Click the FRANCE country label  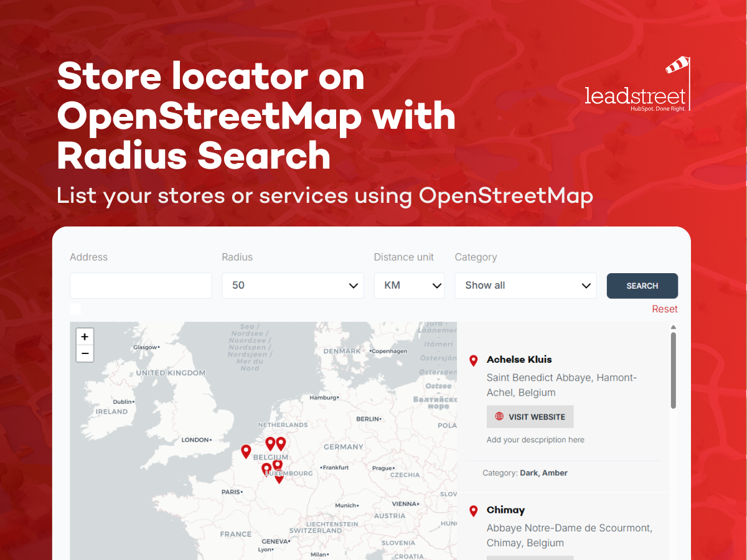[236, 534]
